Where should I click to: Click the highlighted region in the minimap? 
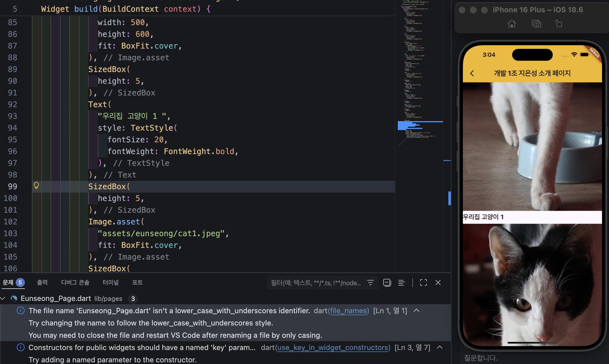click(420, 126)
